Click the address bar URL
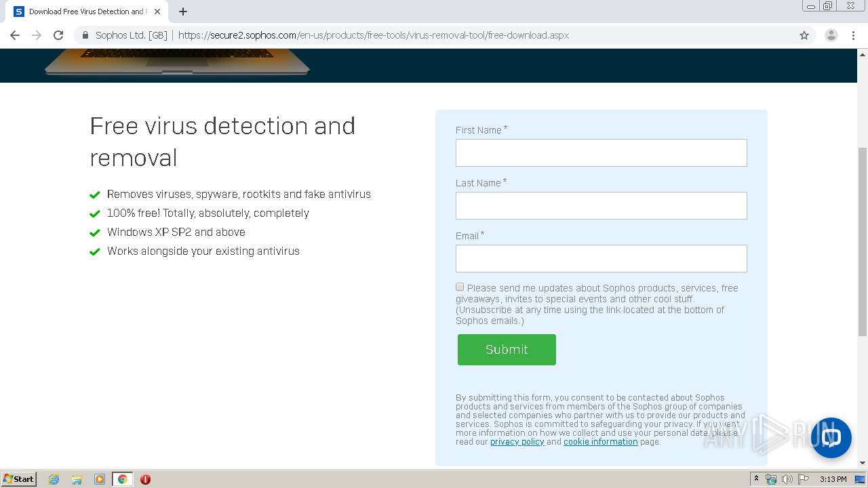This screenshot has width=868, height=488. coord(374,35)
